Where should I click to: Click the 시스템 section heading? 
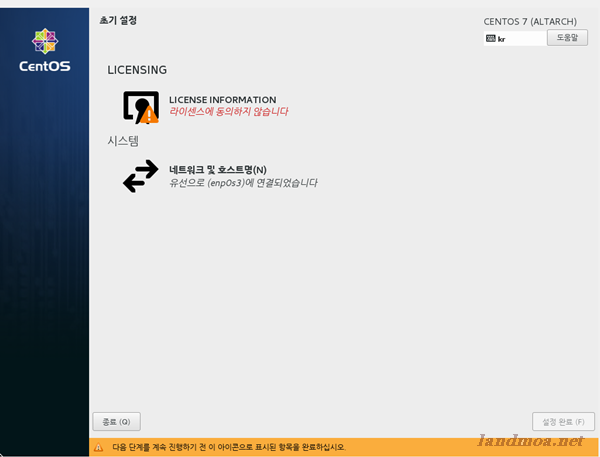(123, 141)
